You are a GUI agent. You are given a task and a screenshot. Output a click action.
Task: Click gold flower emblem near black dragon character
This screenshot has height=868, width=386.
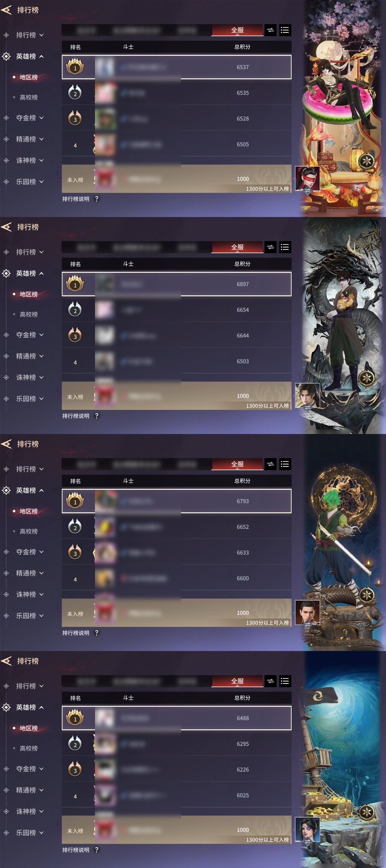(366, 378)
